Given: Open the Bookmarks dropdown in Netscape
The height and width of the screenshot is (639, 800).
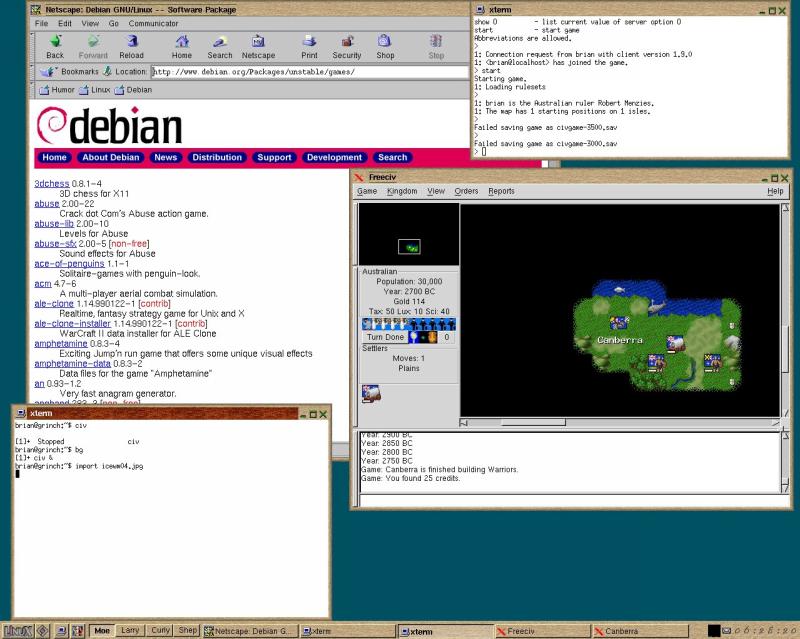Looking at the screenshot, I should (x=72, y=72).
